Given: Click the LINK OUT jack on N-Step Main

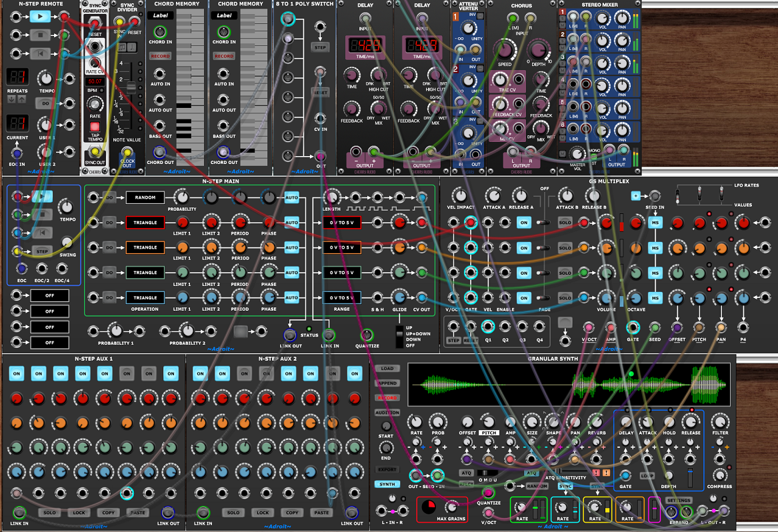Looking at the screenshot, I should click(x=290, y=335).
